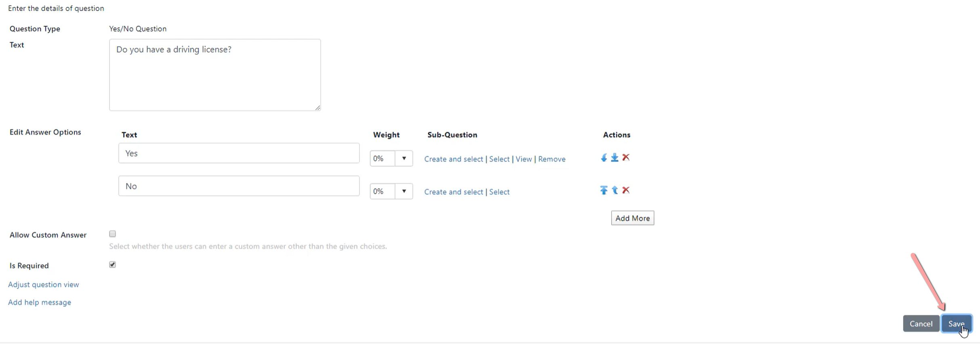Click the text area resize handle
Image resolution: width=980 pixels, height=344 pixels.
pos(318,107)
